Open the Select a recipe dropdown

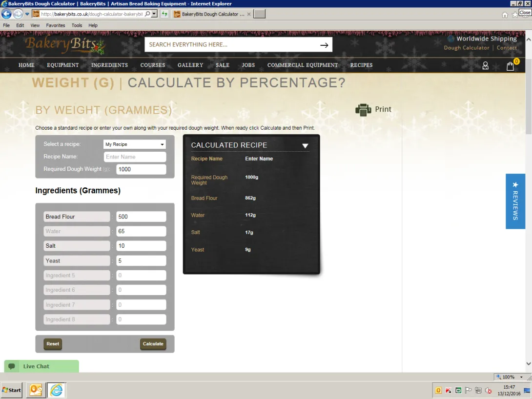pos(135,144)
